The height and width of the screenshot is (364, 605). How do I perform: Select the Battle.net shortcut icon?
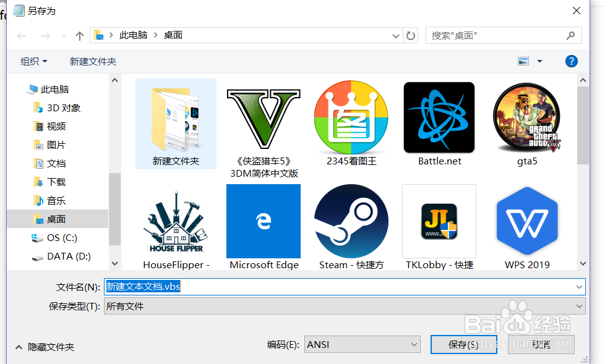click(439, 117)
